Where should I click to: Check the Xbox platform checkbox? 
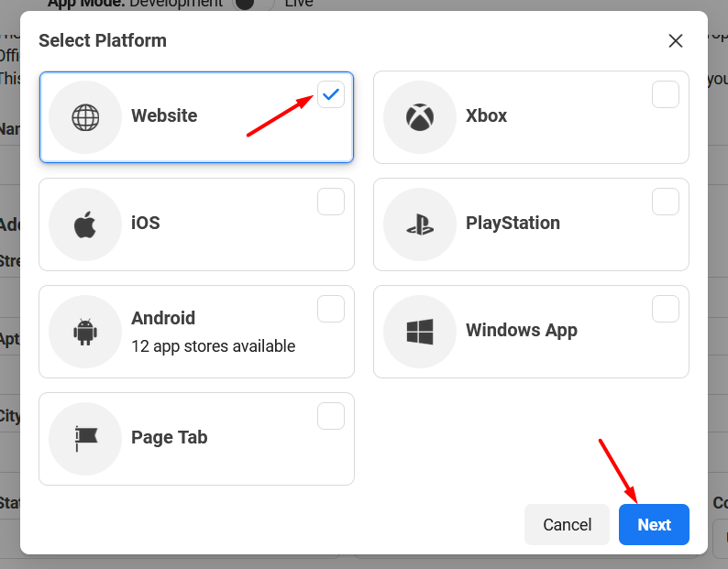click(x=666, y=94)
